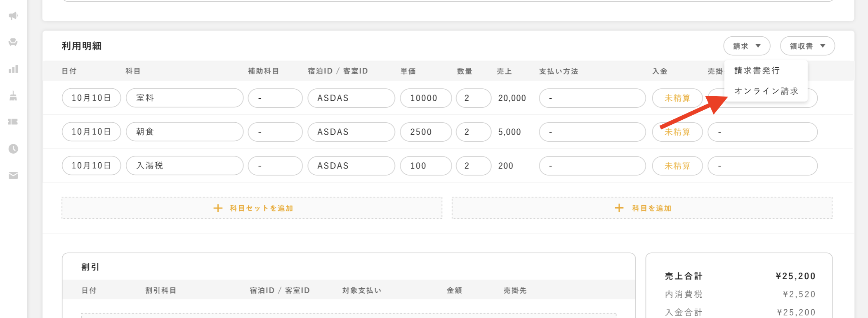Open the ticket/coupon sidebar icon

[x=13, y=122]
